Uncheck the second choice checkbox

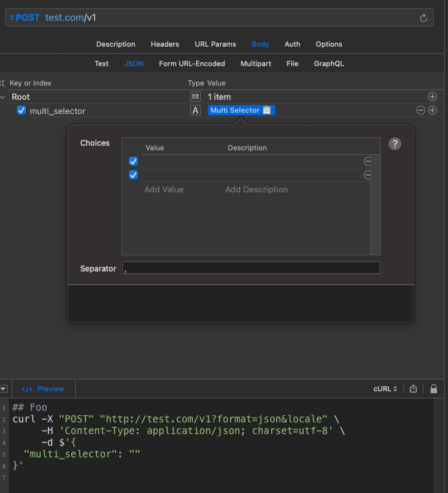[x=133, y=175]
